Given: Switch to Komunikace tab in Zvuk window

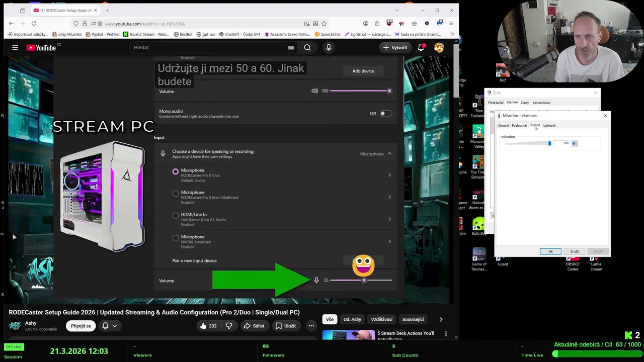Looking at the screenshot, I should click(541, 103).
